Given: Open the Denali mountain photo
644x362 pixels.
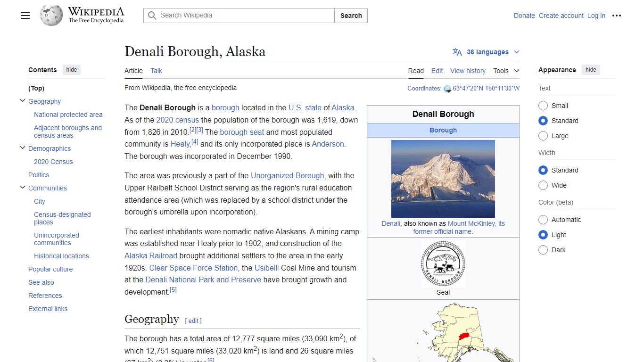Looking at the screenshot, I should (443, 179).
